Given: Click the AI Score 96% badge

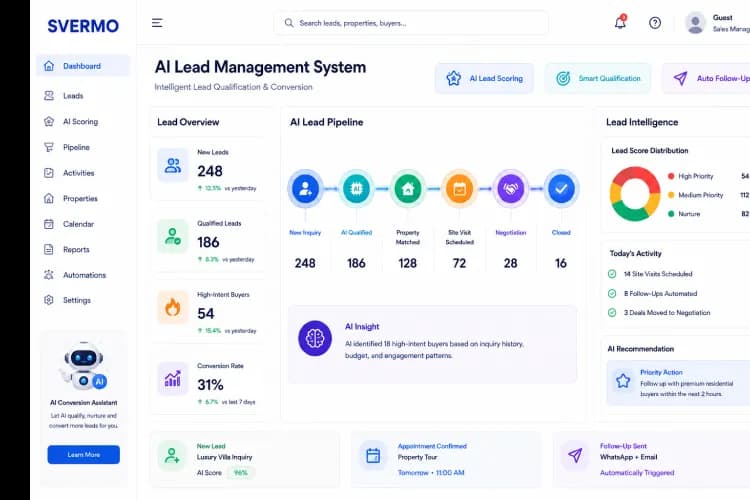Looking at the screenshot, I should click(x=241, y=473).
